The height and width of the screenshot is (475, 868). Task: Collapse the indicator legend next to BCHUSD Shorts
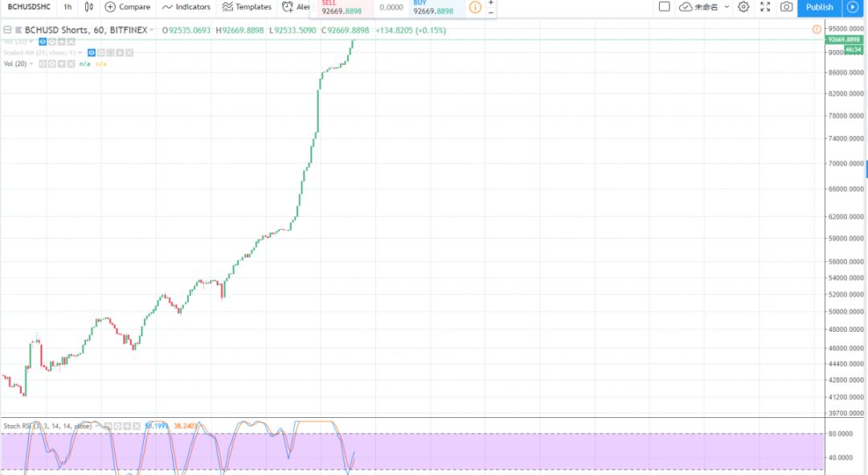[7, 30]
